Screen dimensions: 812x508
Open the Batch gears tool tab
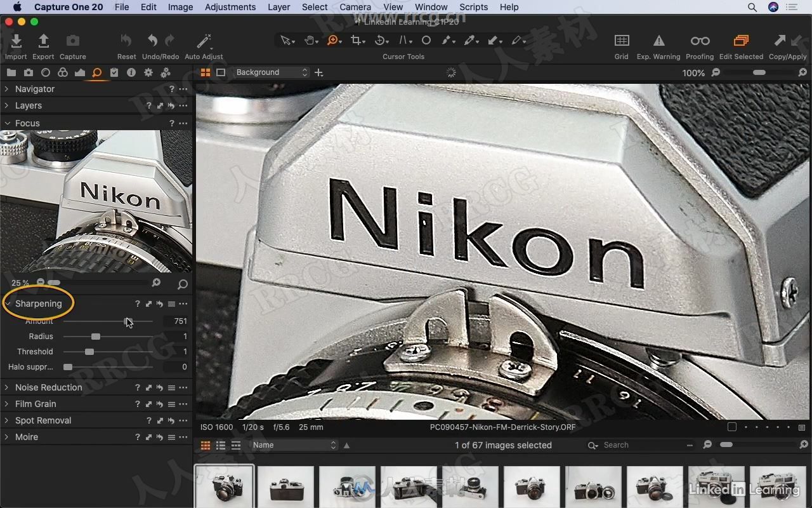click(166, 73)
